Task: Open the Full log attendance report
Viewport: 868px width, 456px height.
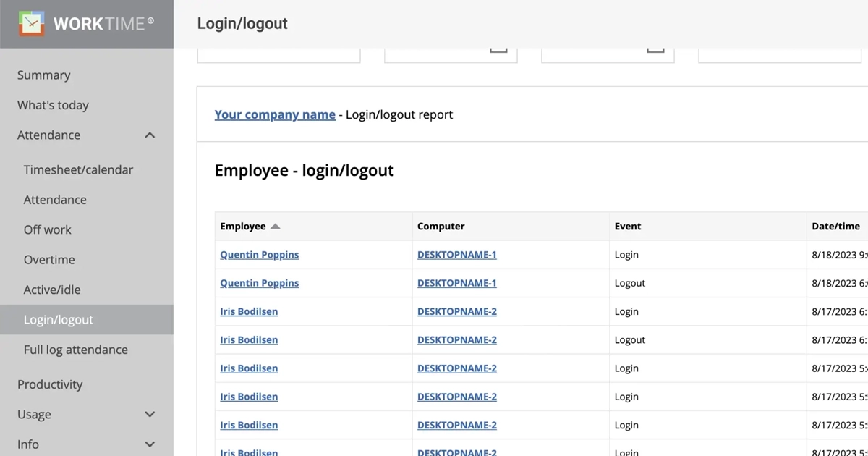Action: [x=76, y=349]
